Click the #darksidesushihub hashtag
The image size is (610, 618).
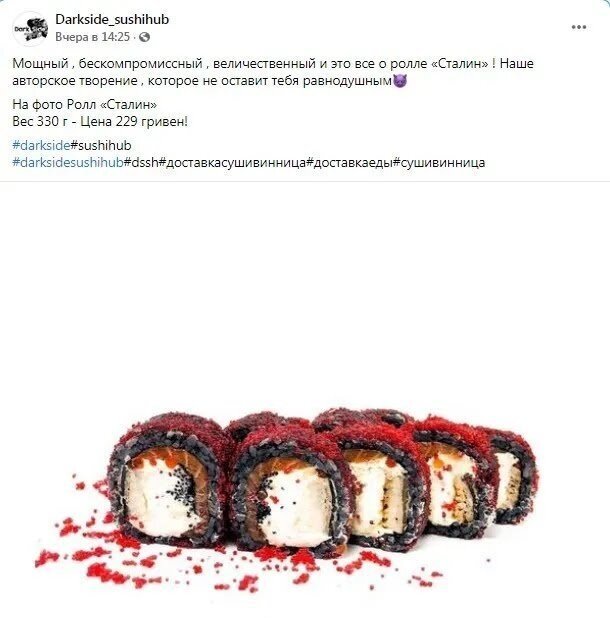click(68, 162)
